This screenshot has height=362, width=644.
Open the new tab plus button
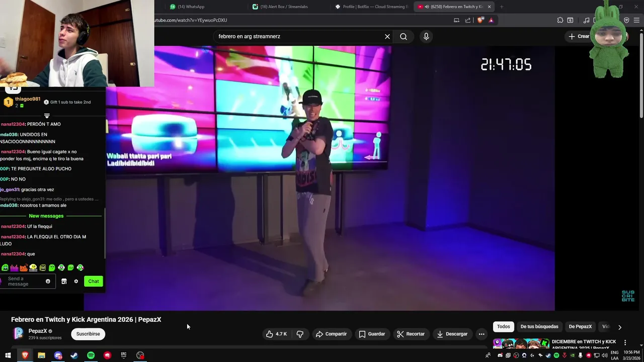pos(502,7)
